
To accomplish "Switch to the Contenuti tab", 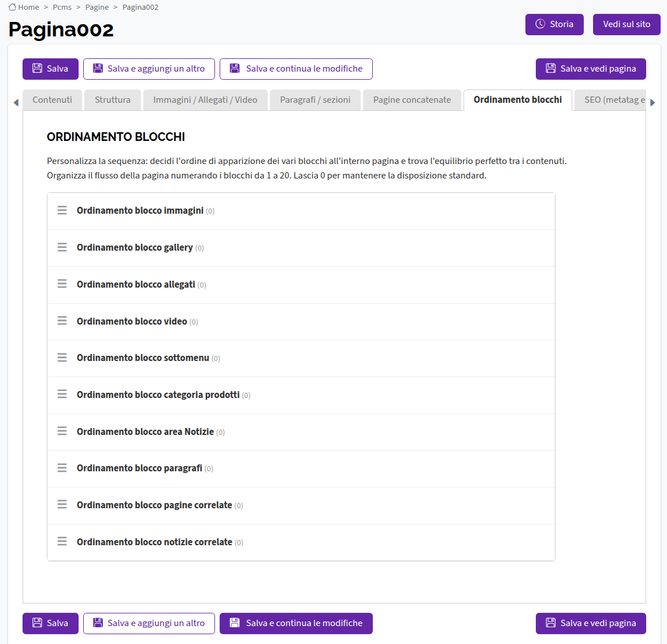I will [x=53, y=100].
